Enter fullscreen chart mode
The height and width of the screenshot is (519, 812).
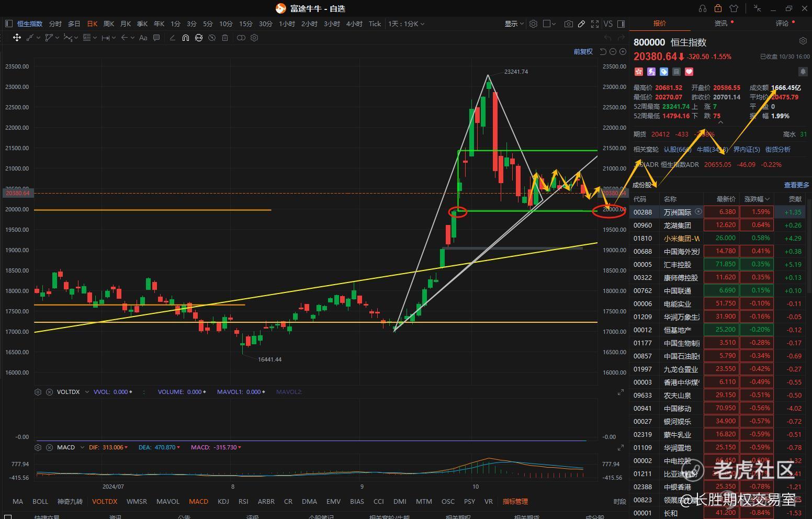[x=594, y=24]
